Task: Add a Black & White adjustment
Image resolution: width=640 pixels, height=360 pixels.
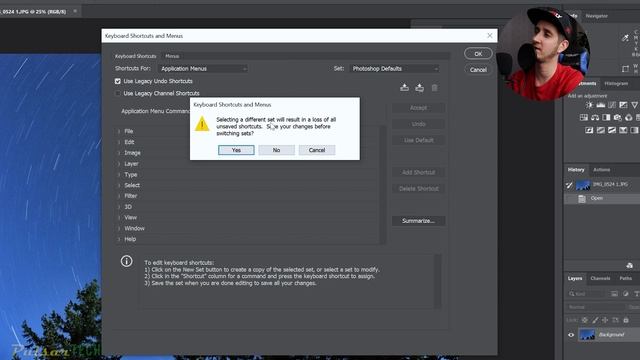Action: [x=607, y=118]
